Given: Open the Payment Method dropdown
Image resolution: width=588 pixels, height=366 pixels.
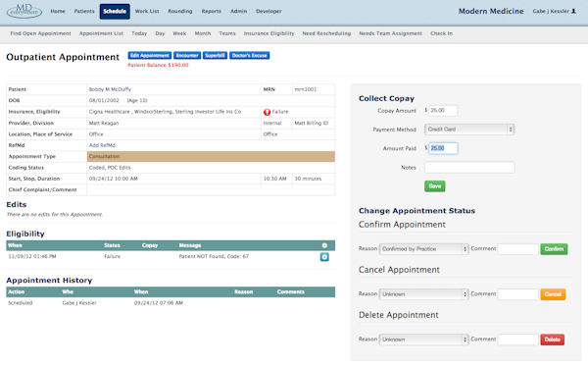Looking at the screenshot, I should coord(469,130).
